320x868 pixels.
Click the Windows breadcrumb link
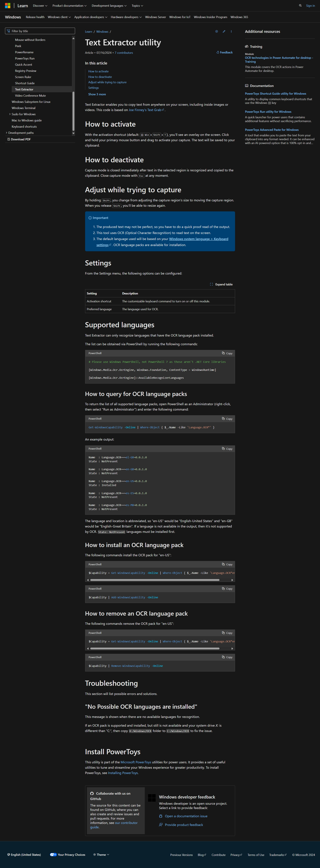coord(102,32)
